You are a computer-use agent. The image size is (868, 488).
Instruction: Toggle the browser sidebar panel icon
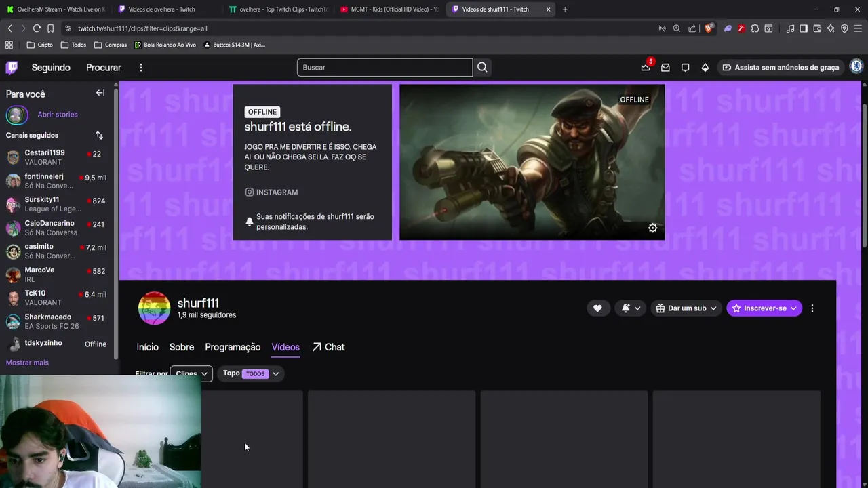804,28
